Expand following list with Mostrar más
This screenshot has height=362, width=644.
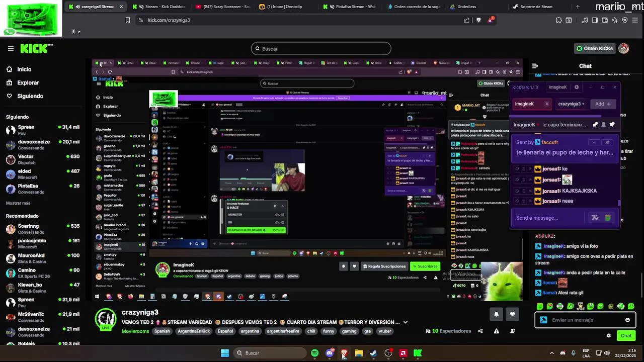coord(18,203)
